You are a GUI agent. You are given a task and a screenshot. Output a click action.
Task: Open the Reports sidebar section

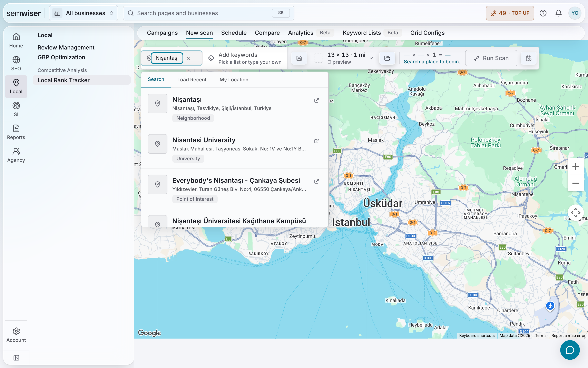tap(16, 132)
